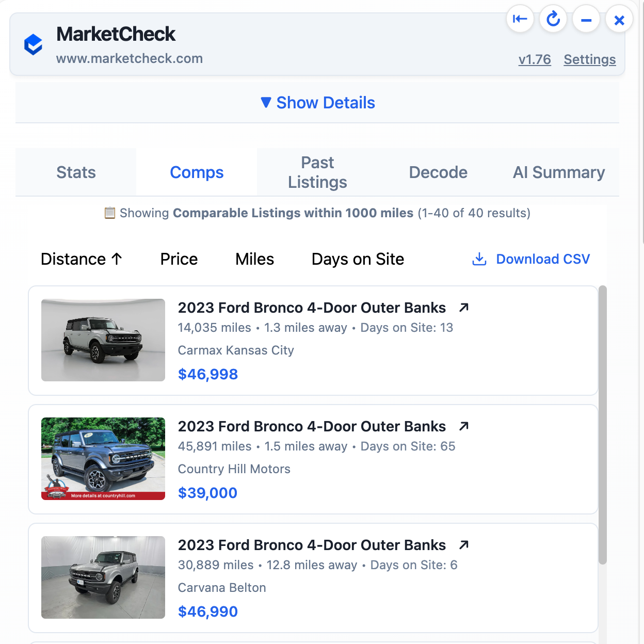644x644 pixels.
Task: Sort listings by Price
Action: coord(179,259)
